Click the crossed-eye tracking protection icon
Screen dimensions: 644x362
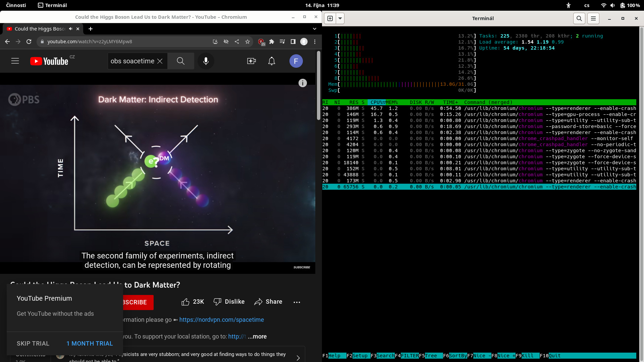[226, 42]
